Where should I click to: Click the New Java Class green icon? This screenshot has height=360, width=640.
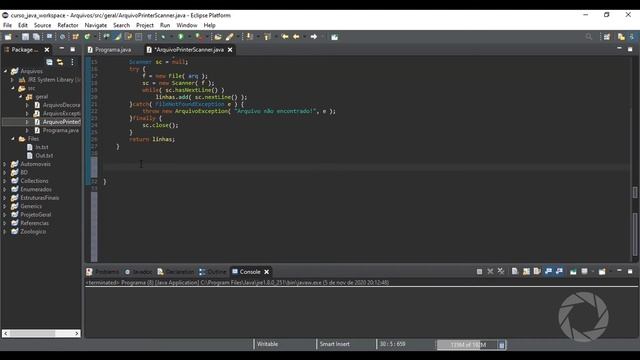click(87, 37)
